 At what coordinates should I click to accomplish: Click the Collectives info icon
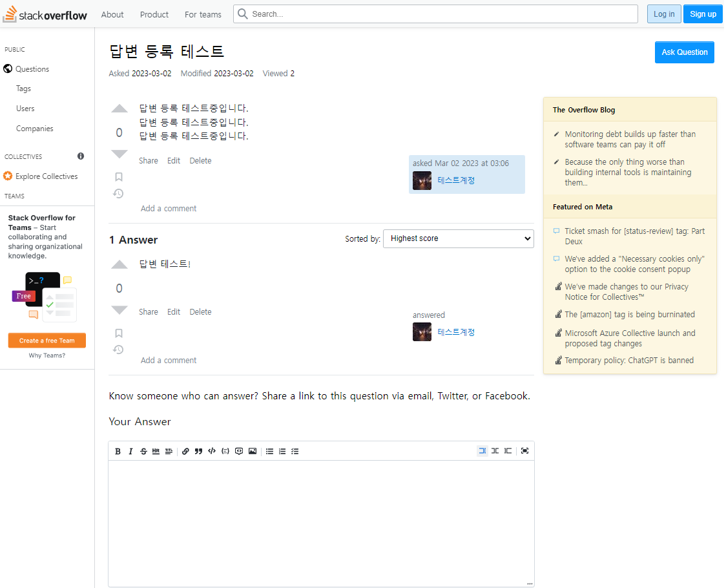(x=81, y=156)
